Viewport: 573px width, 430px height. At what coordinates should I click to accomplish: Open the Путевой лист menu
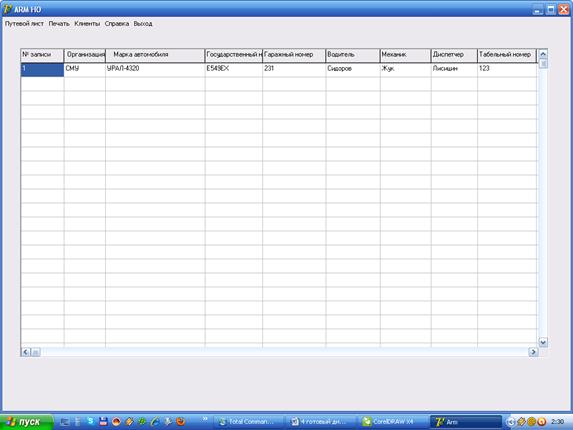[24, 24]
